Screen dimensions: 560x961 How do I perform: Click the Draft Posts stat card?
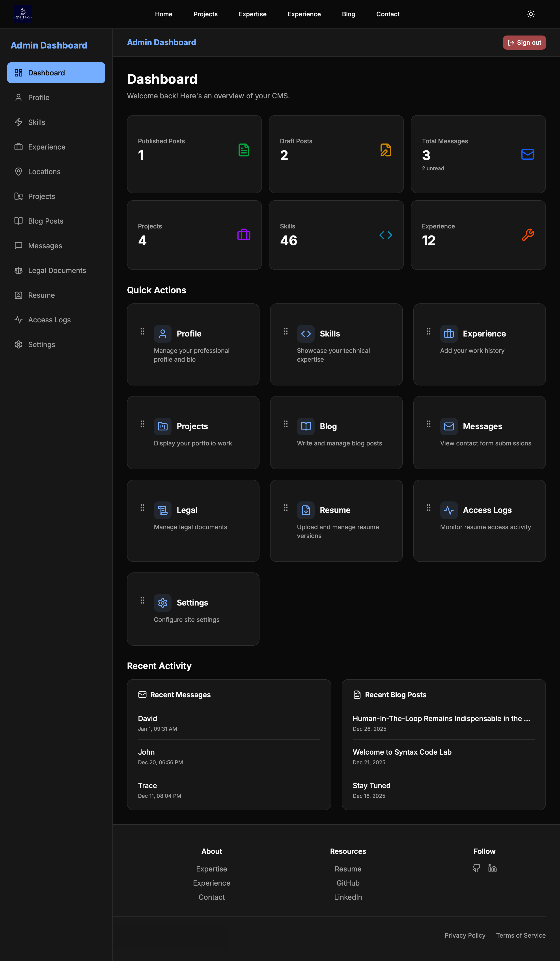click(x=336, y=154)
